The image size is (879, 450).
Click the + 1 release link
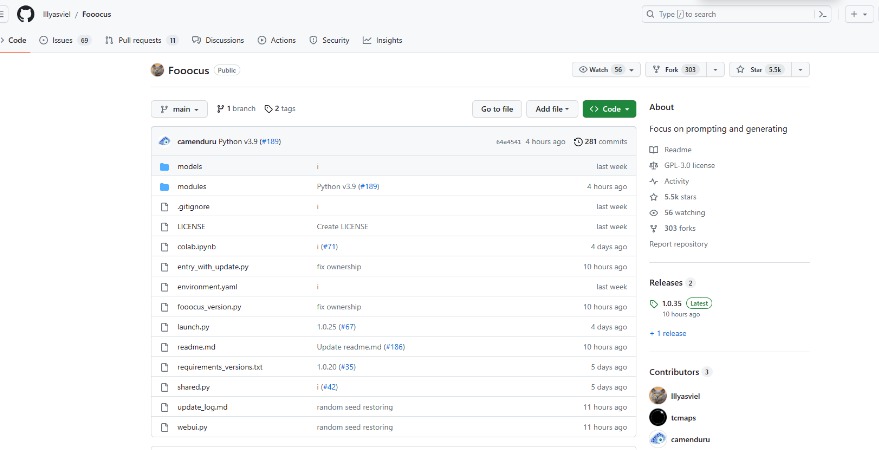668,333
